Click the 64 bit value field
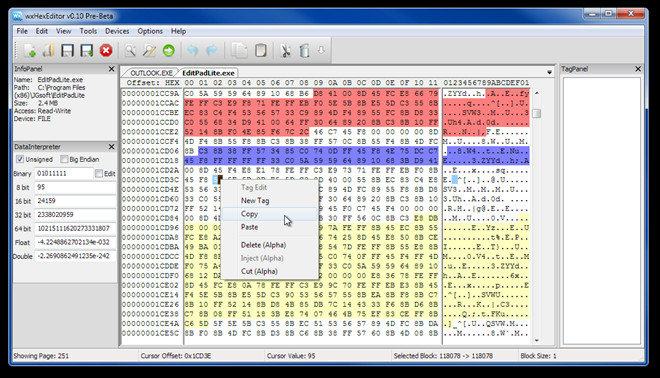 pos(75,229)
